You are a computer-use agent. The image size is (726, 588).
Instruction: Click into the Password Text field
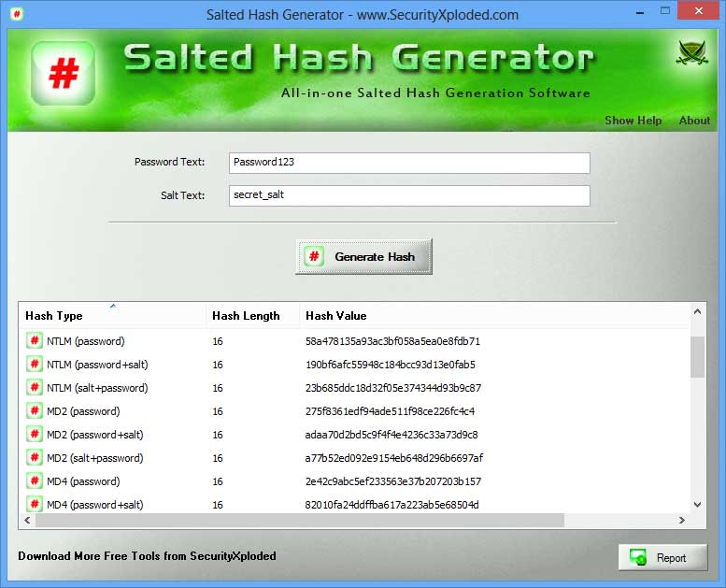coord(409,163)
